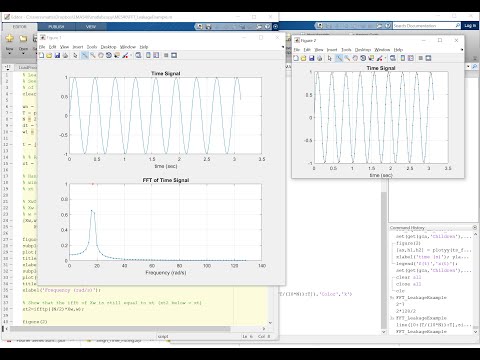Select 'figure(2)' entry in Command History
The image size is (480, 360).
point(409,243)
